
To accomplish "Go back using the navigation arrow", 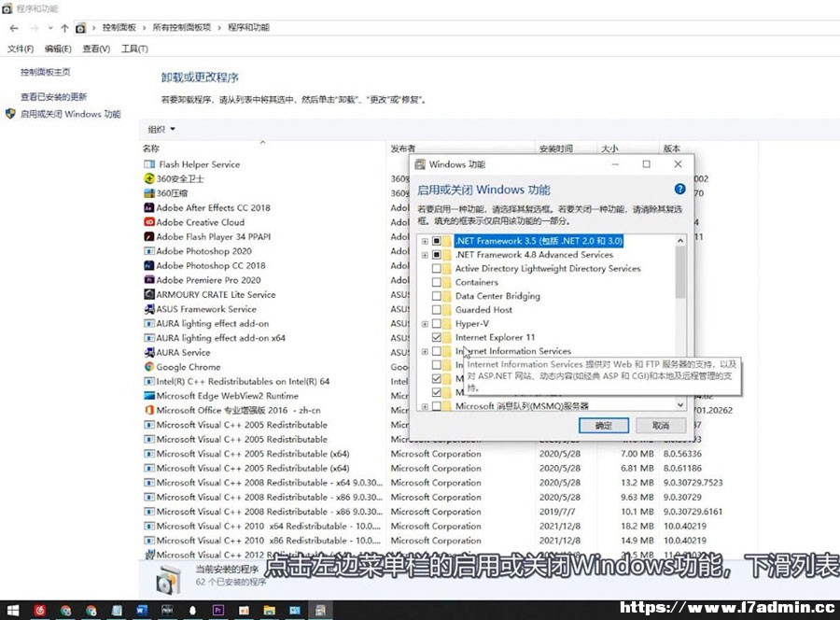I will (14, 28).
